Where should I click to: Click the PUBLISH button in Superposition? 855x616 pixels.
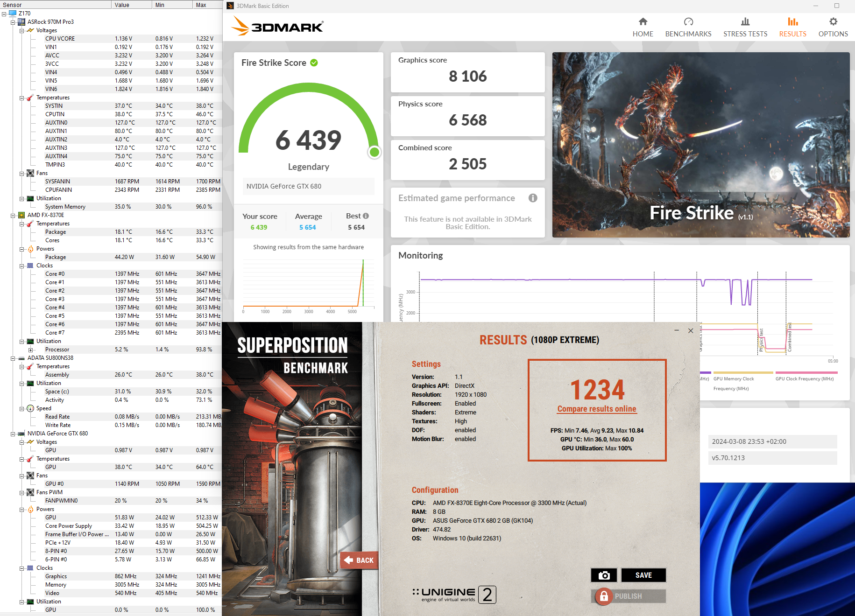coord(629,596)
